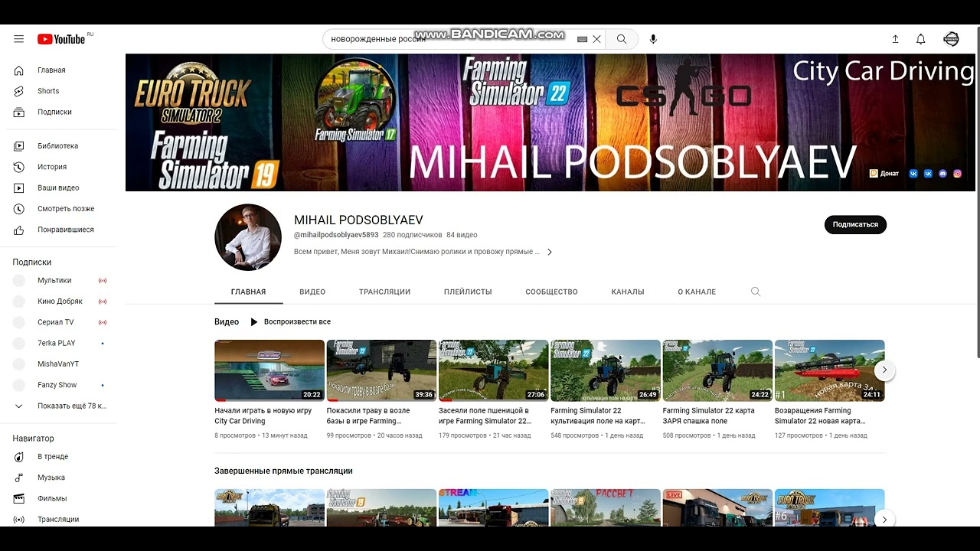980x551 pixels.
Task: Click the Донат link on the banner
Action: pos(884,174)
